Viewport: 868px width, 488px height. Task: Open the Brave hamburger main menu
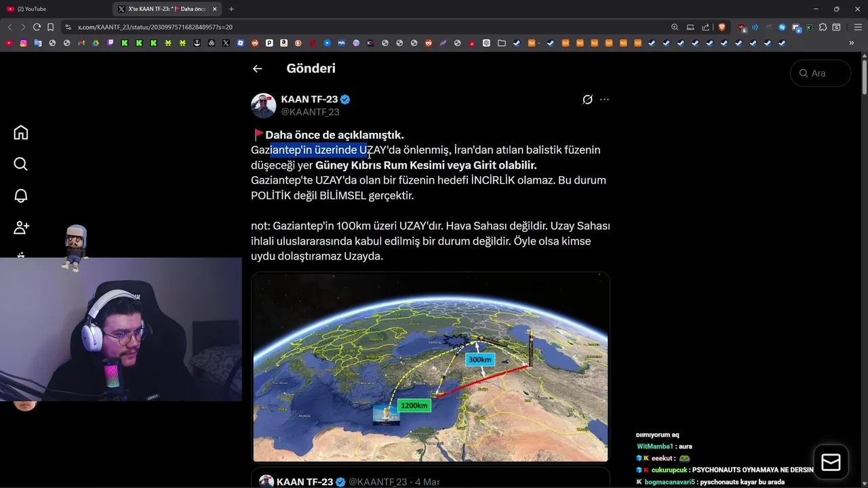(858, 27)
